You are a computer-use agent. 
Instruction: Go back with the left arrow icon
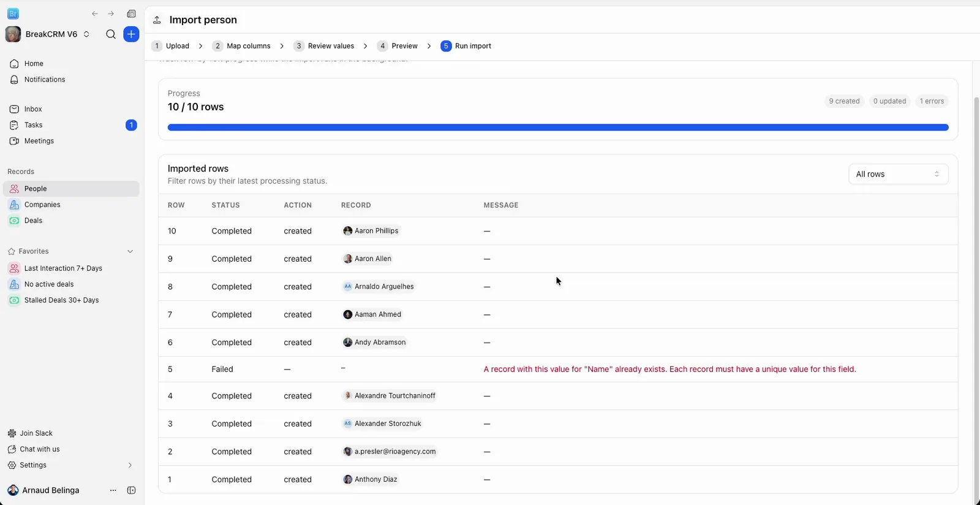click(x=95, y=13)
